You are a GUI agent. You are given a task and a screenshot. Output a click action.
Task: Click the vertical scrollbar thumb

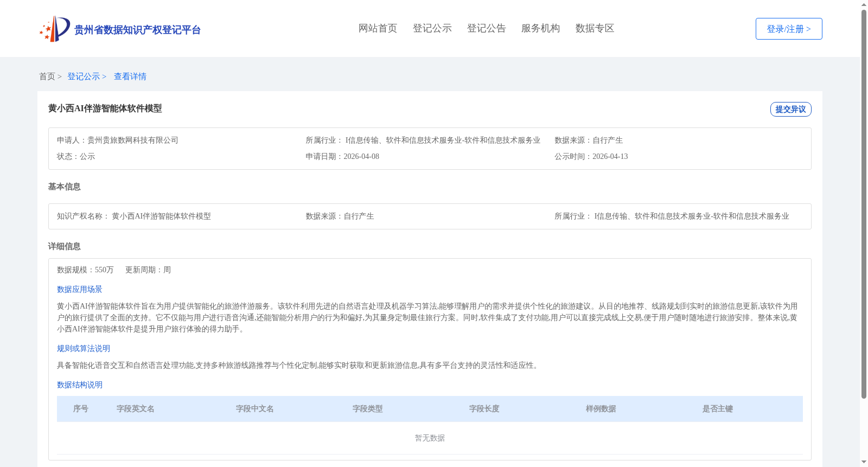coord(864,204)
